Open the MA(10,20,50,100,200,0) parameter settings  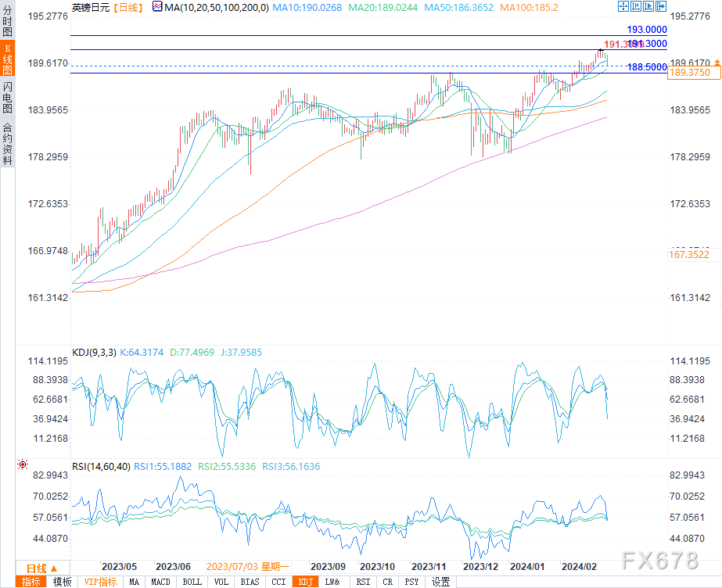[216, 7]
